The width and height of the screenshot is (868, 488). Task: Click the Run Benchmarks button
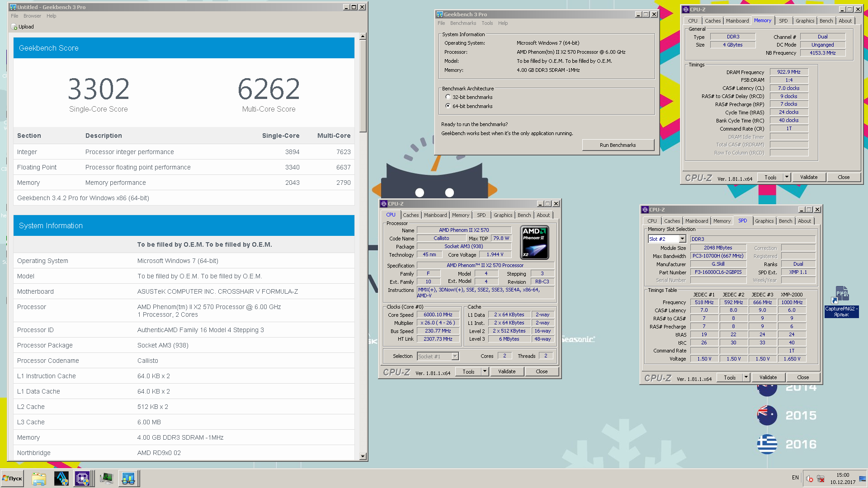pyautogui.click(x=618, y=145)
